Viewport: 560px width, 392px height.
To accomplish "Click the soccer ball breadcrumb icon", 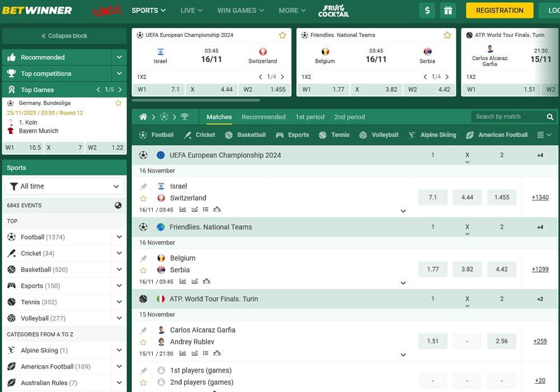I will tap(164, 116).
